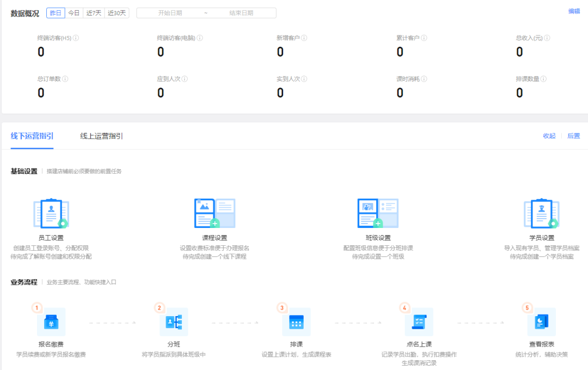Viewport: 588px width, 370px height.
Task: Click the 报名缴费 step icon
Action: [x=51, y=322]
